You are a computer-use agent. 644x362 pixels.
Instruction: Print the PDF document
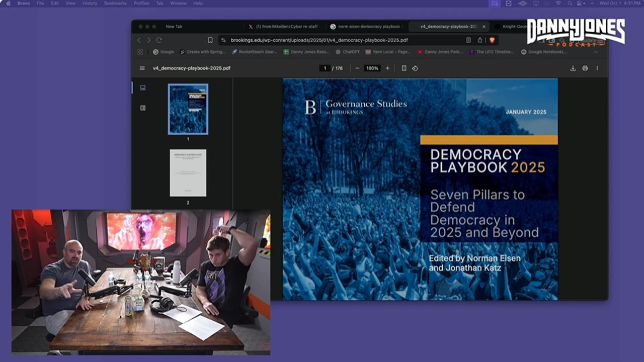[585, 68]
